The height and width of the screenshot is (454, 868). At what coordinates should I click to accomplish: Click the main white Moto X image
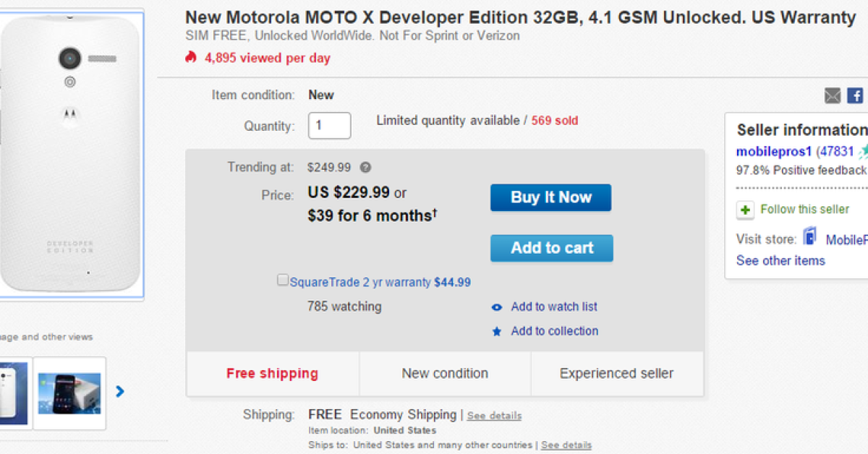tap(70, 153)
